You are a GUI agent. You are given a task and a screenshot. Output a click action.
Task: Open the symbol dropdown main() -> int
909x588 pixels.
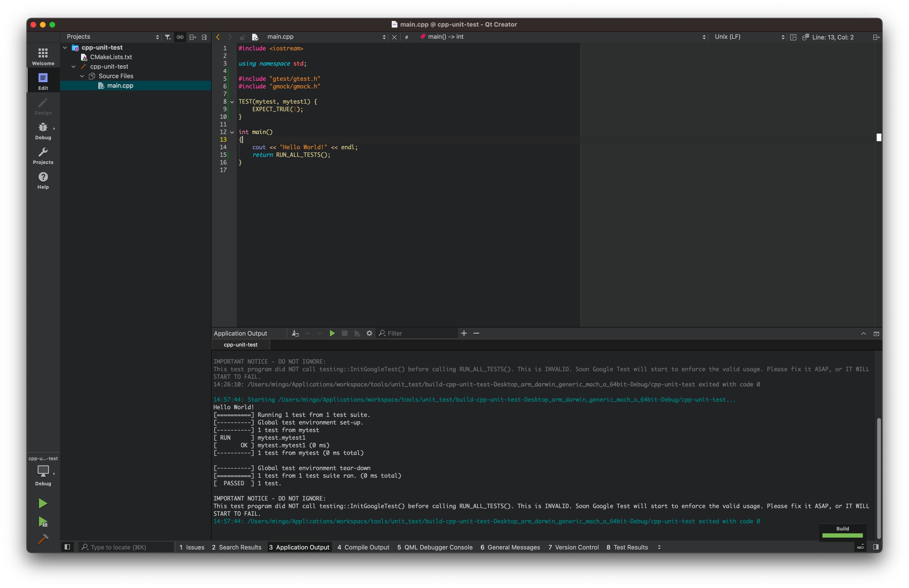click(x=563, y=37)
